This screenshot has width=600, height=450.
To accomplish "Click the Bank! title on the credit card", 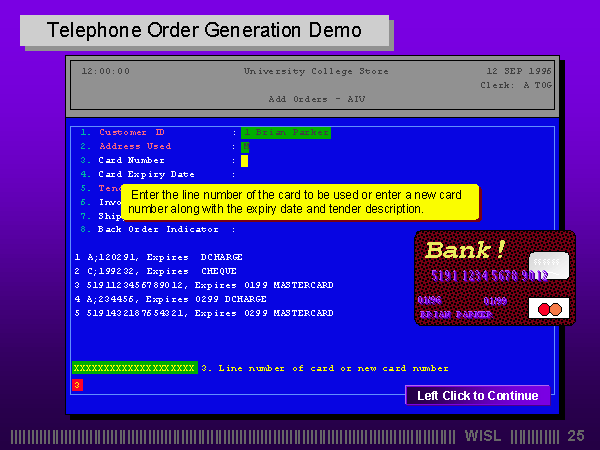I will click(466, 250).
